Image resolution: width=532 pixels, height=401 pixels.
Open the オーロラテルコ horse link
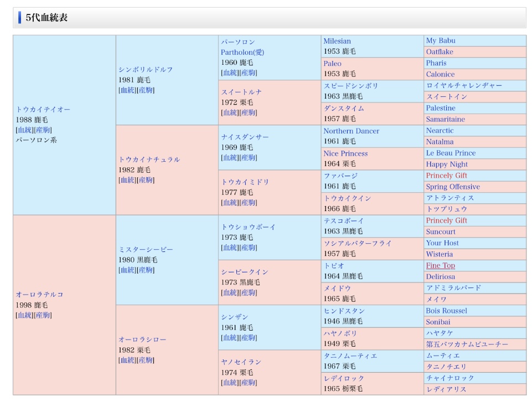point(39,295)
